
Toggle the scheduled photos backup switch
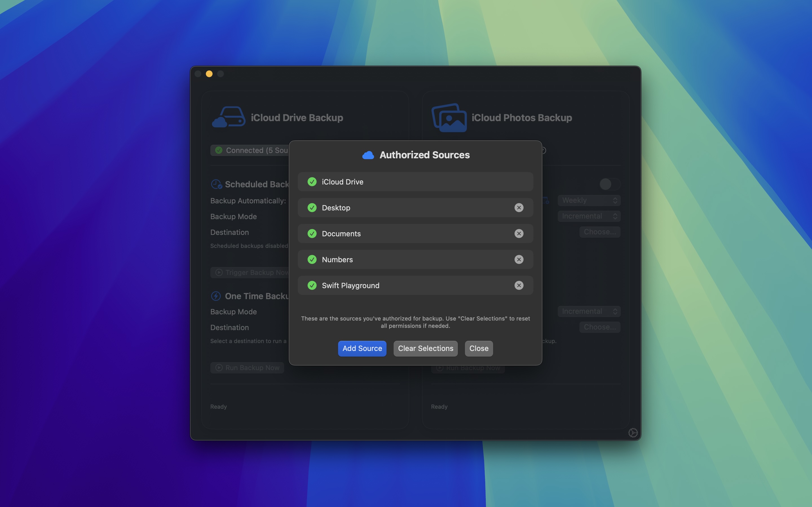(610, 184)
